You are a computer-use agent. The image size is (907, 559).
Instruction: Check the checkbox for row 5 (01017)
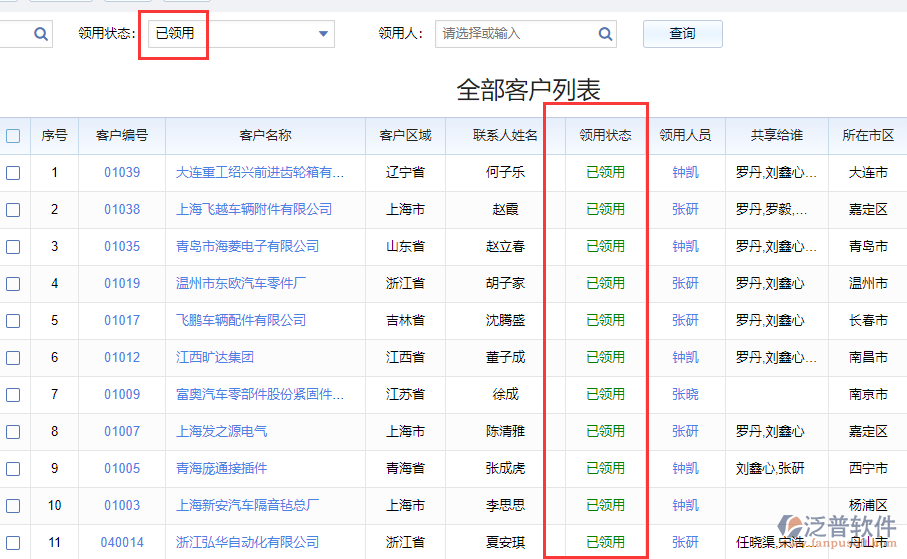pyautogui.click(x=13, y=321)
